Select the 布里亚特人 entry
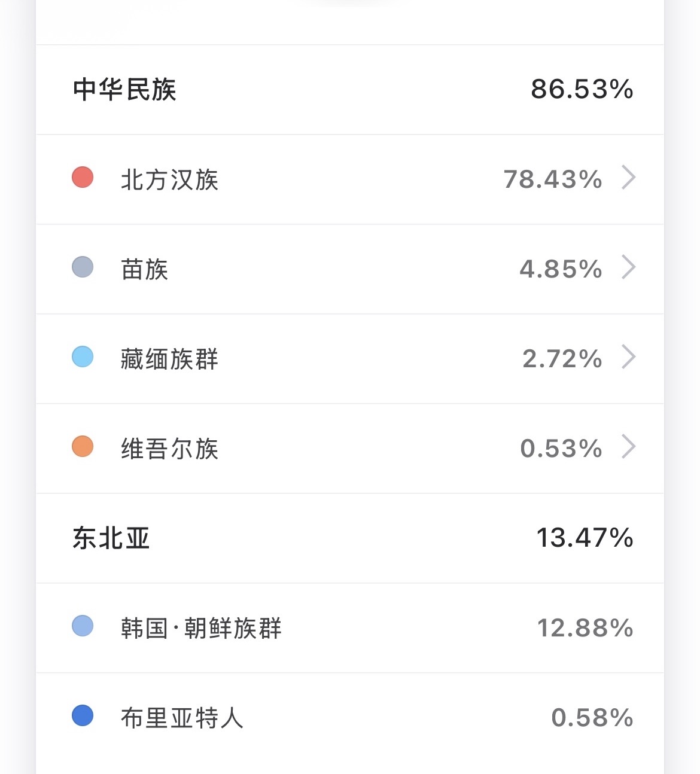Screen dimensions: 700x774 pos(182,718)
